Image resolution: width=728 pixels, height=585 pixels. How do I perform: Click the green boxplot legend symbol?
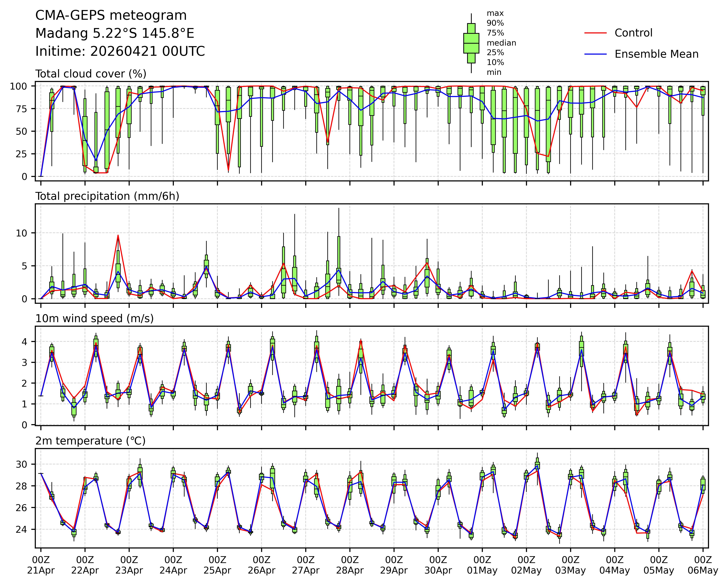(x=471, y=43)
